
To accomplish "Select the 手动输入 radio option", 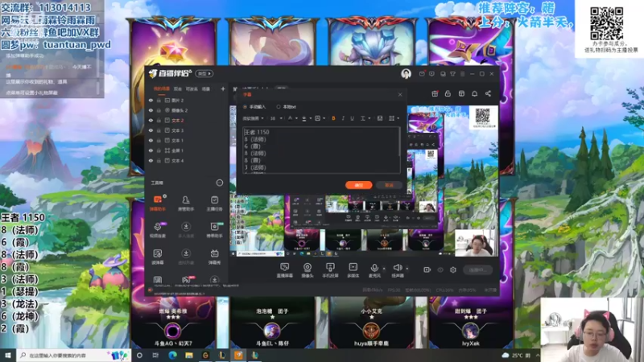I will click(x=246, y=107).
